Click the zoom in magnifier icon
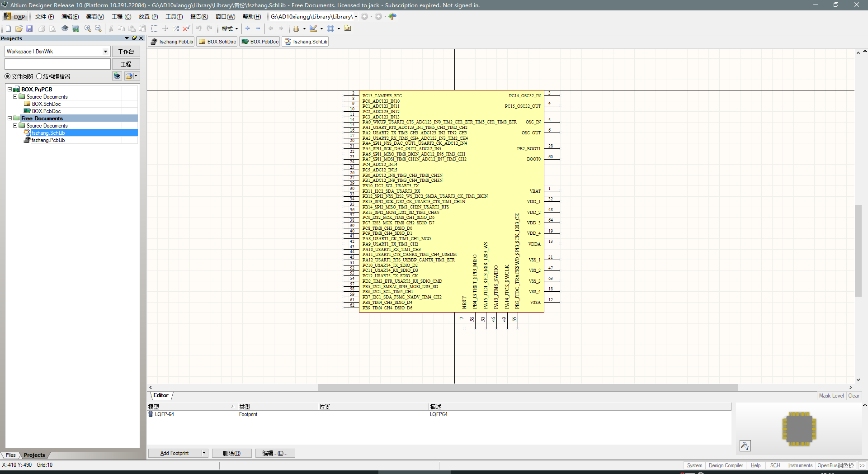This screenshot has height=474, width=868. [x=88, y=28]
